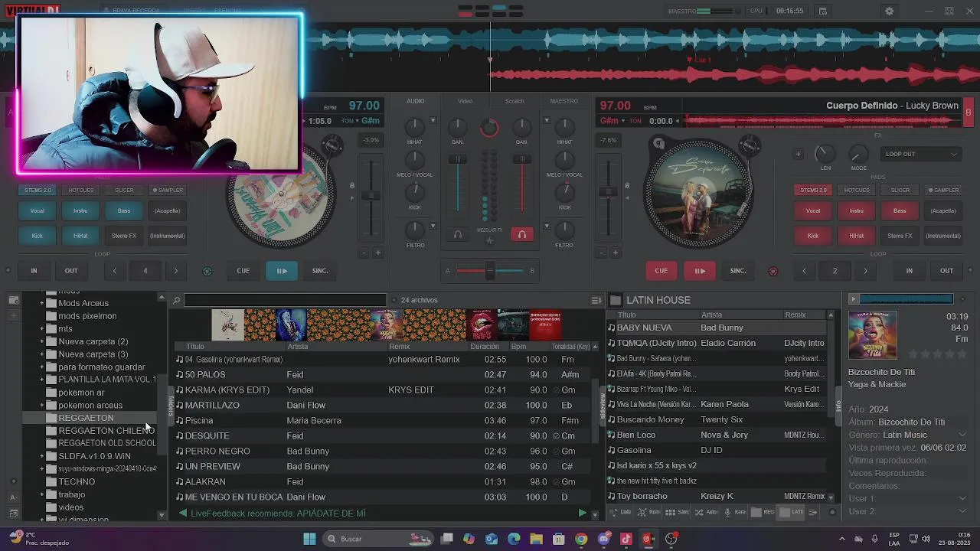Screen dimensions: 980x551
Task: Open the settings gear in the top bar
Action: click(x=889, y=11)
